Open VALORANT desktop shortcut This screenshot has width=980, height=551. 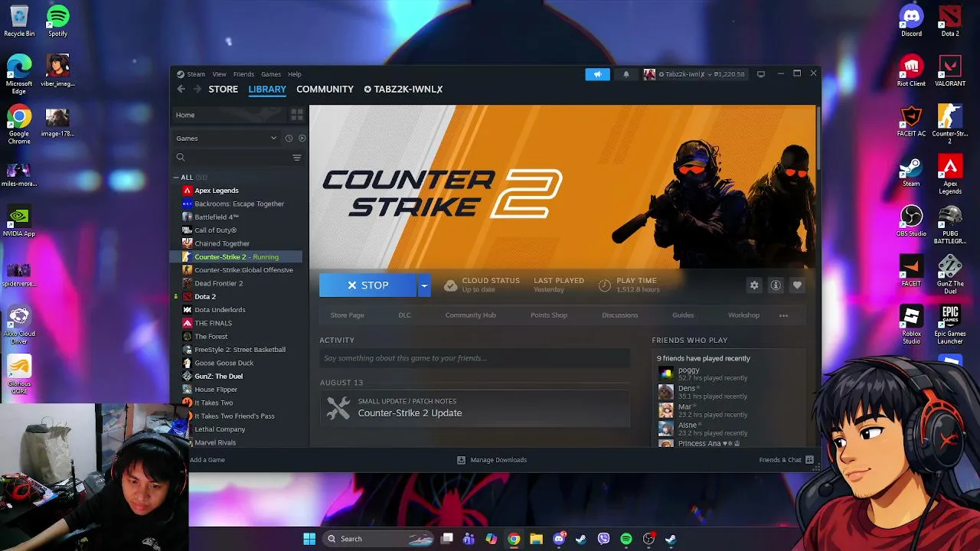tap(950, 71)
